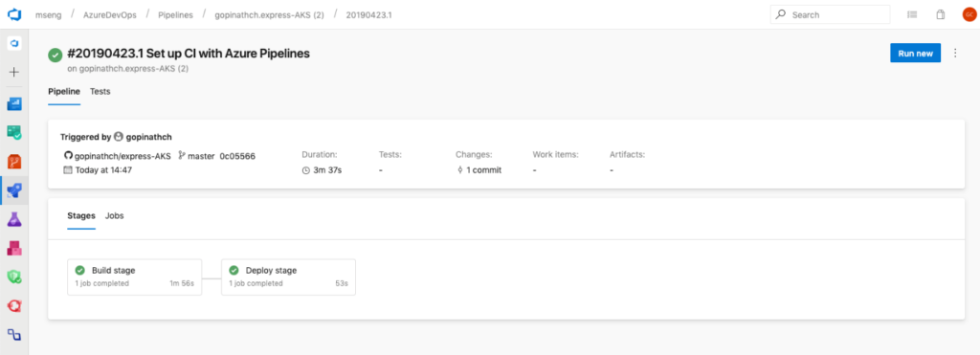Viewport: 980px width, 355px height.
Task: Click Today at 14:47 timestamp
Action: click(103, 170)
